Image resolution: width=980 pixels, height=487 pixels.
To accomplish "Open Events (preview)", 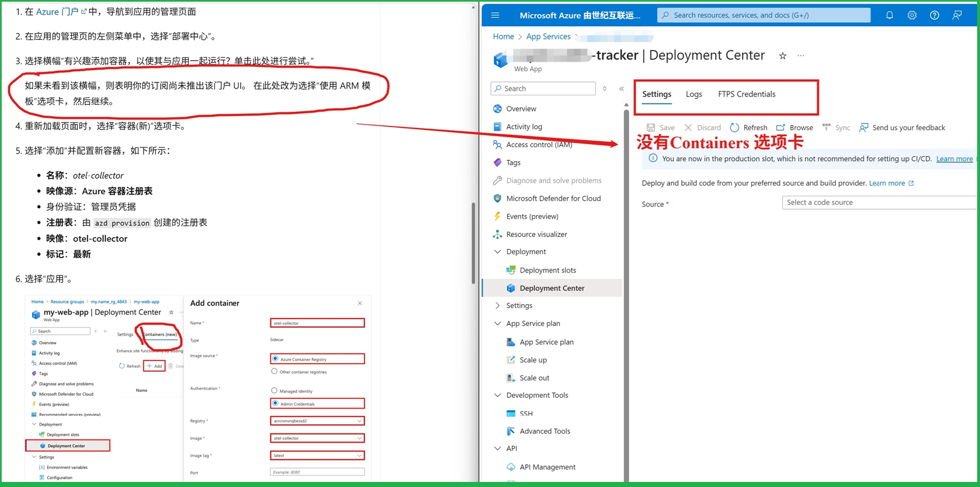I will click(x=532, y=217).
